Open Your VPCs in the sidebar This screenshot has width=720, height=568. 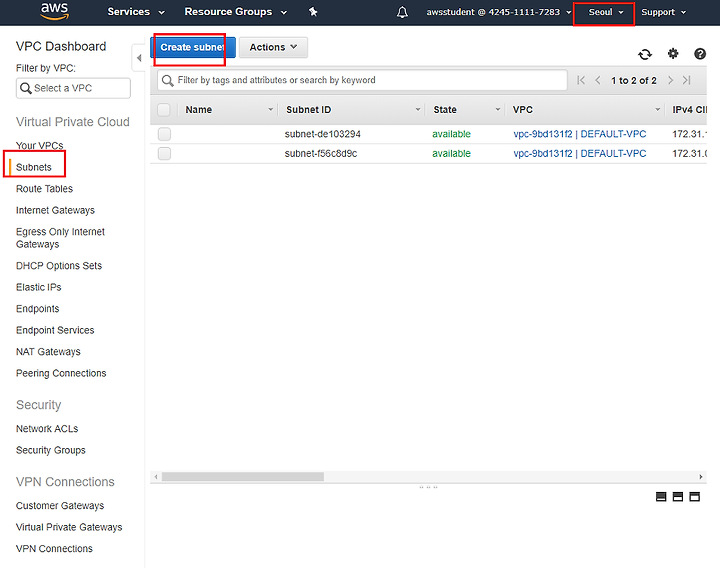39,146
